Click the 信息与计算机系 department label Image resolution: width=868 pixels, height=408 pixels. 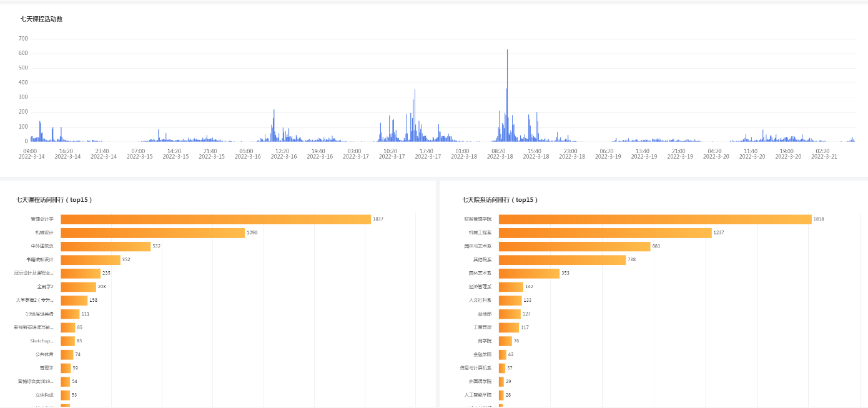pyautogui.click(x=476, y=368)
